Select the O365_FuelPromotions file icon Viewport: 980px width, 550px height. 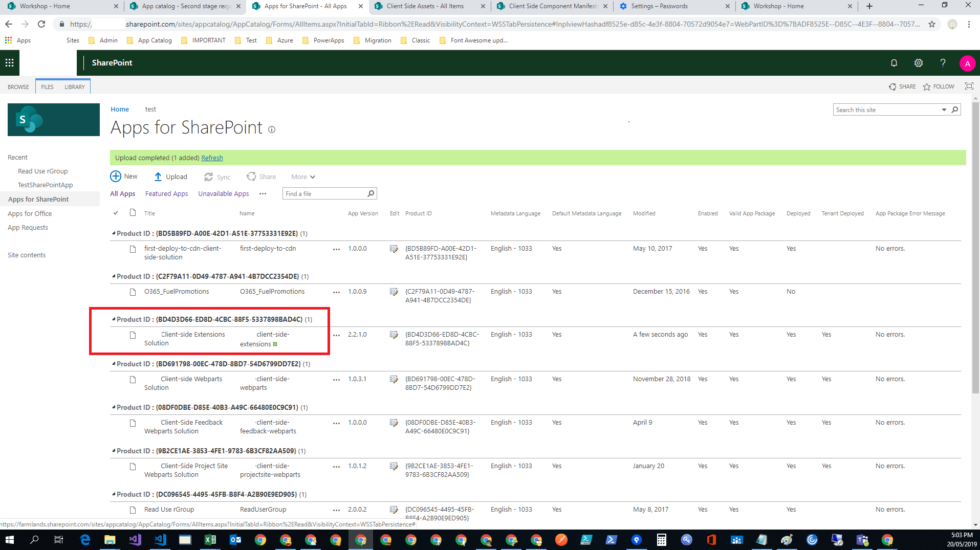(133, 292)
